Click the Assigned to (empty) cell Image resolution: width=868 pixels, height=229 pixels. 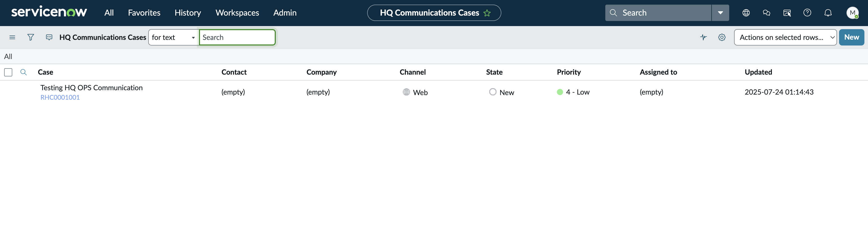coord(651,92)
